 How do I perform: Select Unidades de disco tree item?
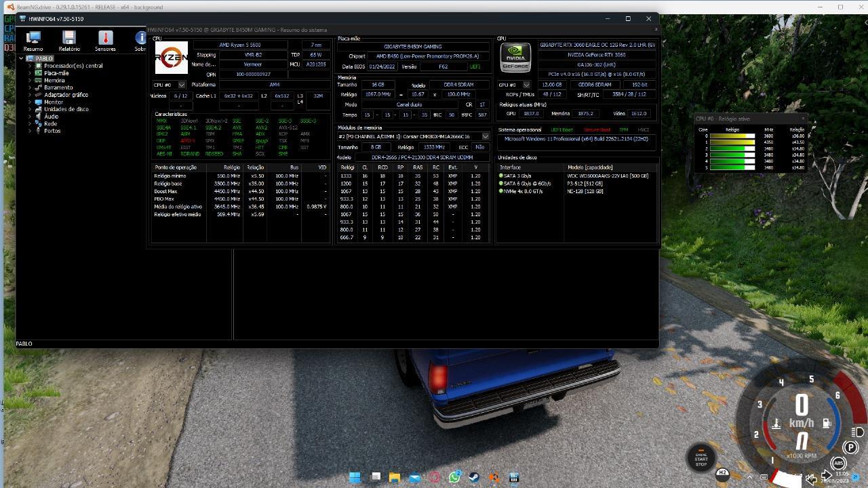66,109
